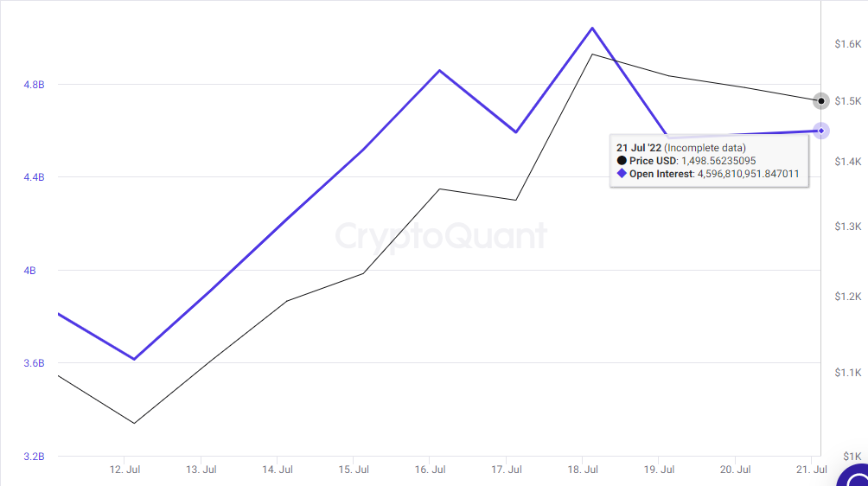This screenshot has height=486, width=868.
Task: Click the tooltip date 21 Jul '22
Action: (x=639, y=148)
